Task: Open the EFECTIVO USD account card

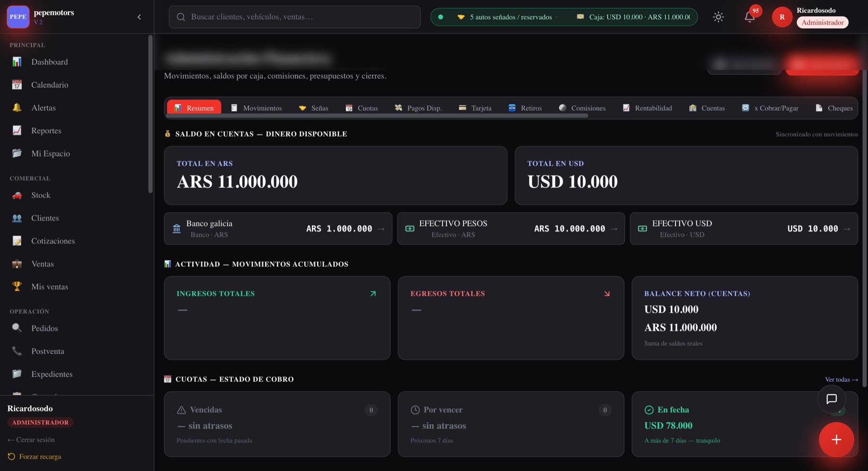Action: coord(744,229)
